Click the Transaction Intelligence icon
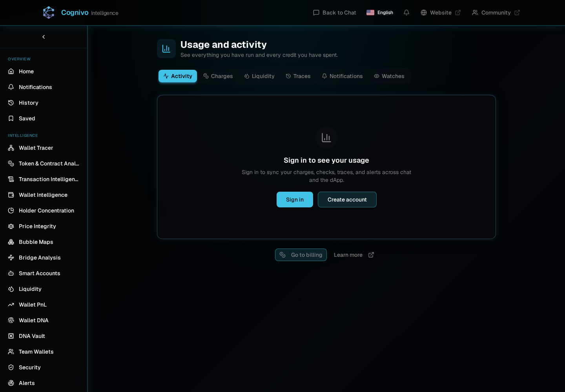565x392 pixels. point(11,179)
